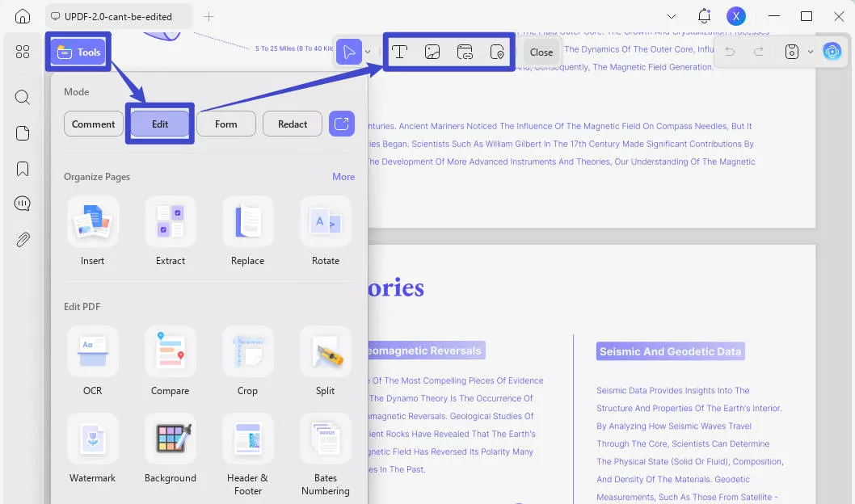Select the Add Link tool
Image resolution: width=855 pixels, height=504 pixels.
(x=465, y=51)
